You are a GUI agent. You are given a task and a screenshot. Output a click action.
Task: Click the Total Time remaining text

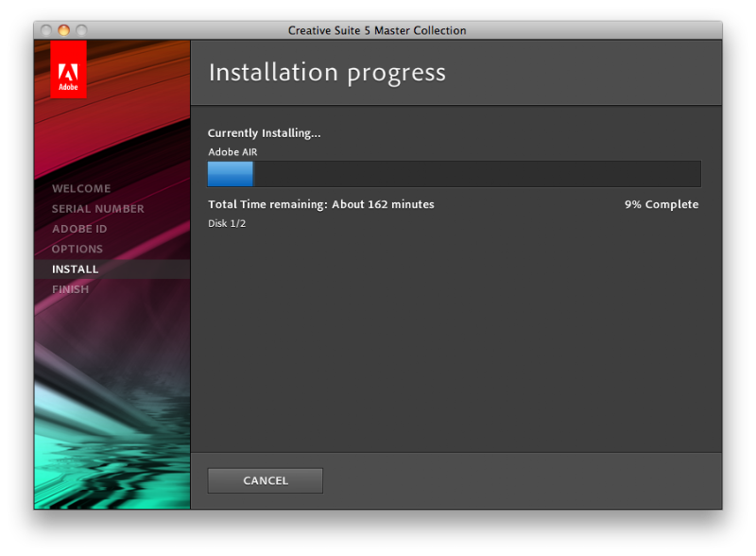point(321,204)
